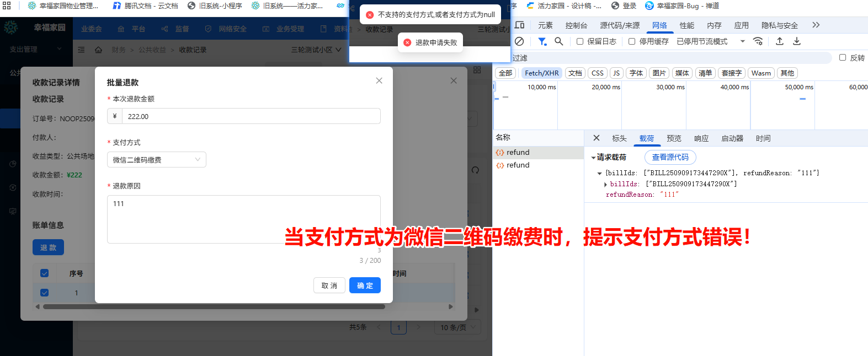
Task: Open the network search magnifier
Action: pyautogui.click(x=559, y=41)
